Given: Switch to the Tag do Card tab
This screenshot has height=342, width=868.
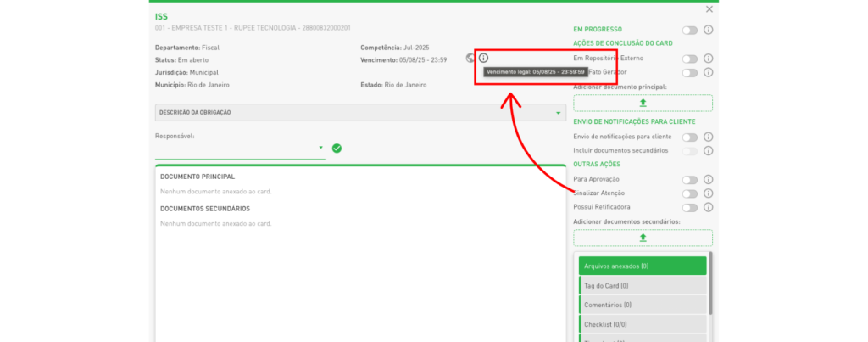Looking at the screenshot, I should (x=643, y=286).
